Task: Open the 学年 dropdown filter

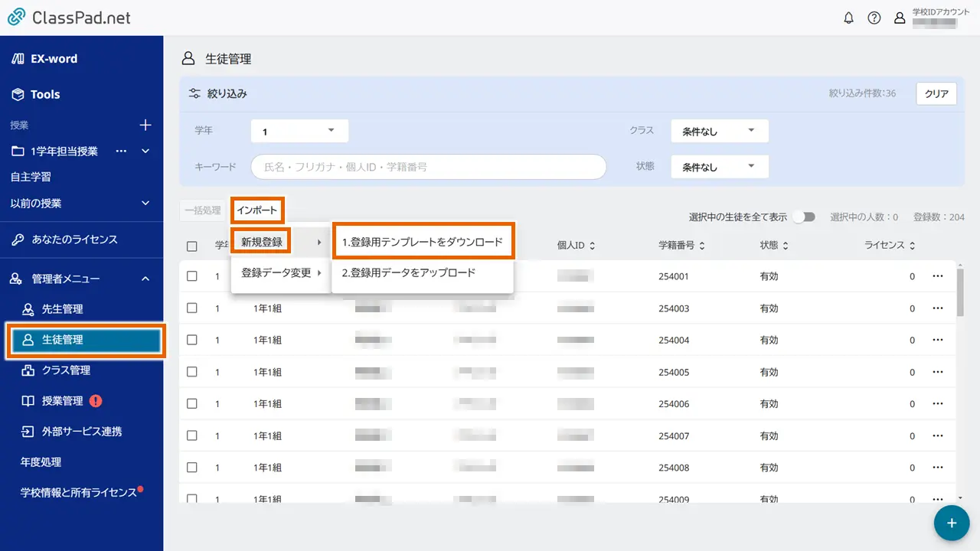Action: [299, 131]
